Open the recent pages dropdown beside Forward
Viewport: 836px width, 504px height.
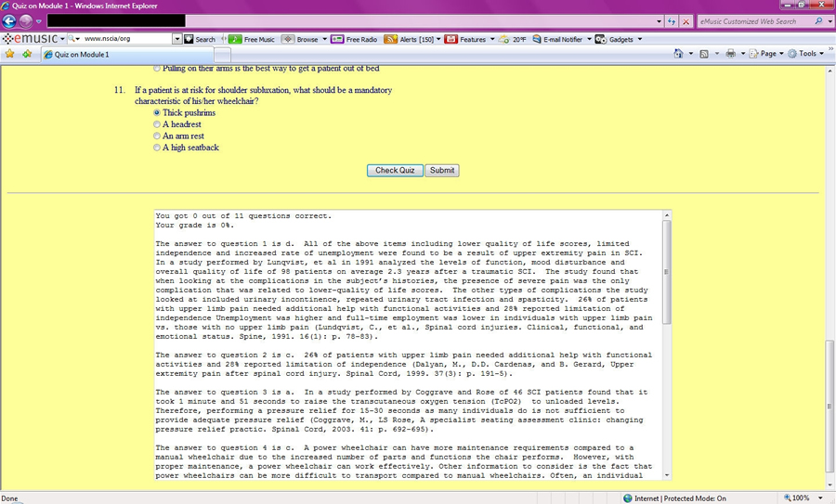pyautogui.click(x=39, y=22)
